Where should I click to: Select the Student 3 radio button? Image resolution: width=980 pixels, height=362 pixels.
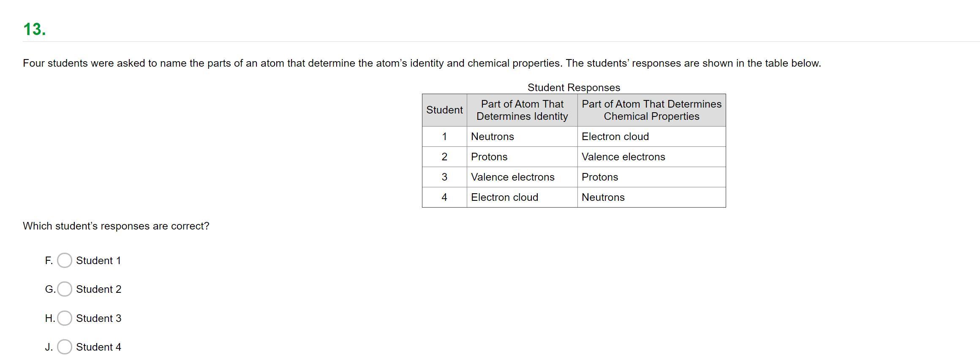coord(64,318)
